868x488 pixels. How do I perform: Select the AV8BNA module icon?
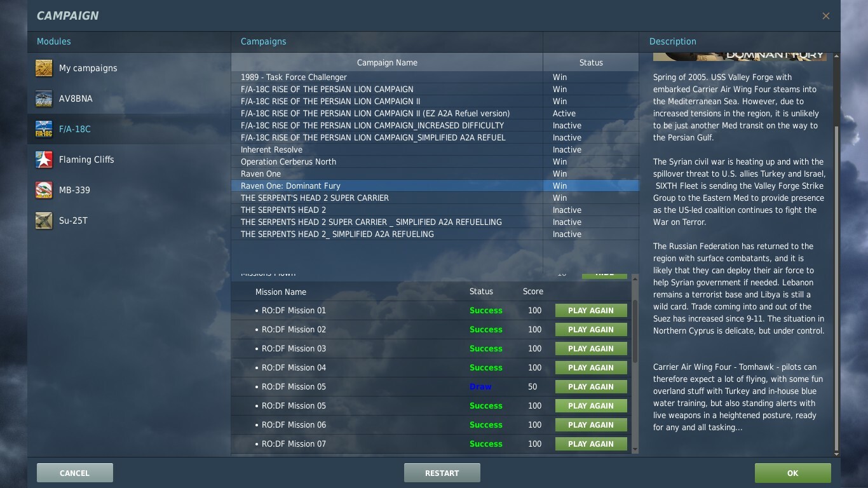pos(44,98)
